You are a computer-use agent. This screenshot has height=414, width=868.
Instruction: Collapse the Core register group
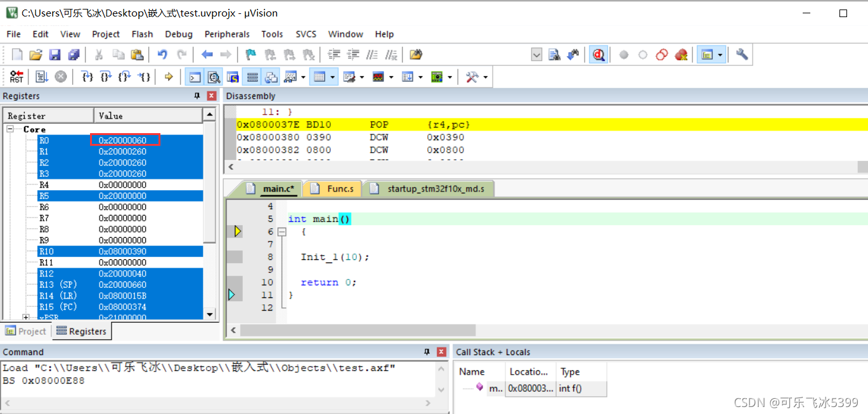(x=11, y=129)
